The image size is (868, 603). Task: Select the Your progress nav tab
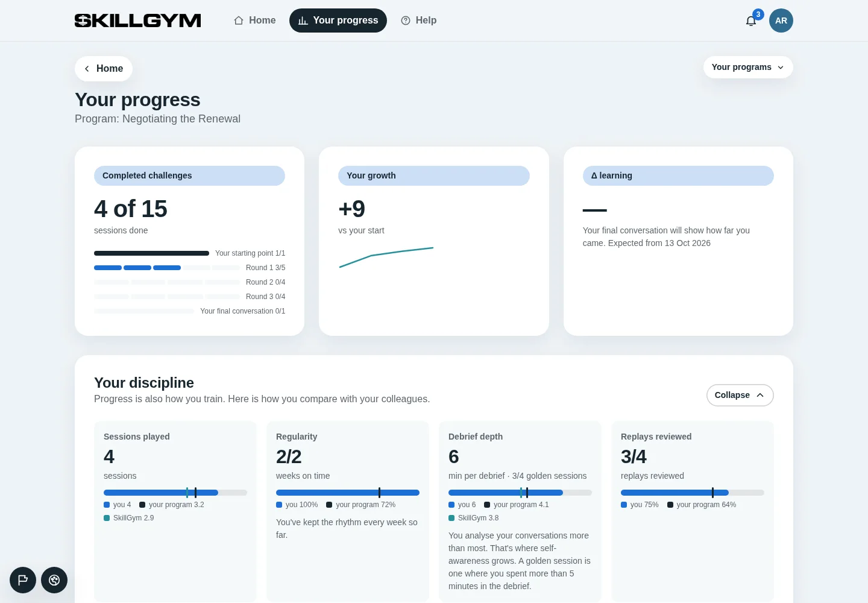tap(338, 21)
